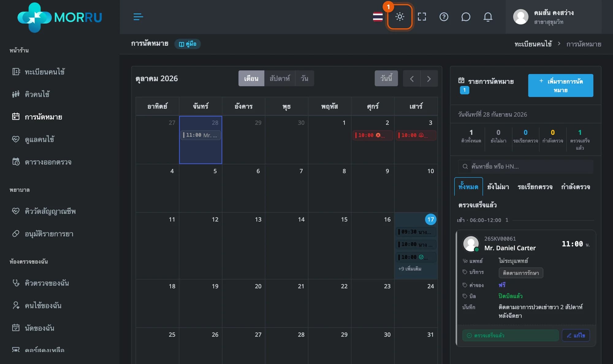Open the 11:00 Mr. appointment on day 28
The image size is (613, 364).
[200, 135]
